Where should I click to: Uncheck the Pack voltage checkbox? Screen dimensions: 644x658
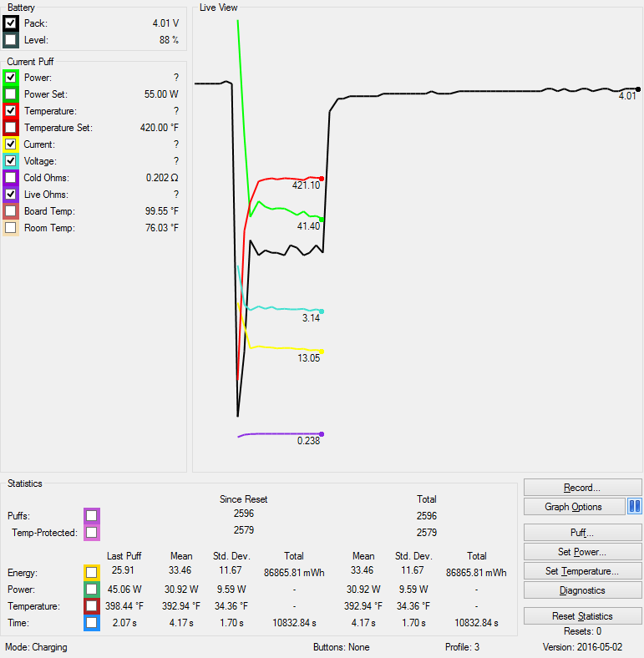[11, 23]
